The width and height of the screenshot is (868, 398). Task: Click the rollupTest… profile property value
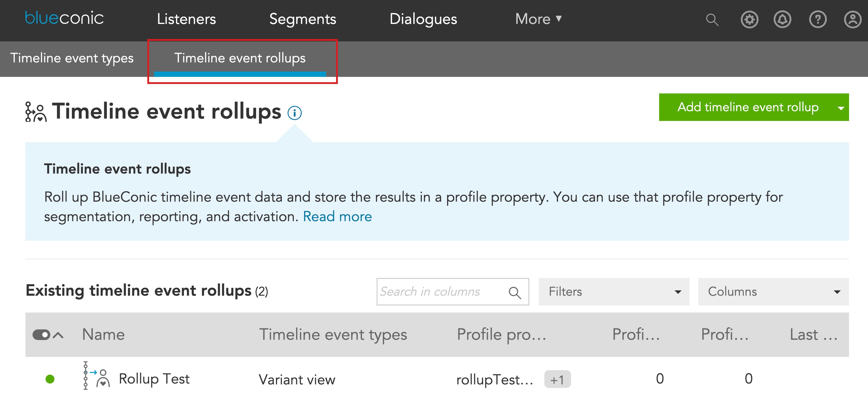[x=494, y=380]
